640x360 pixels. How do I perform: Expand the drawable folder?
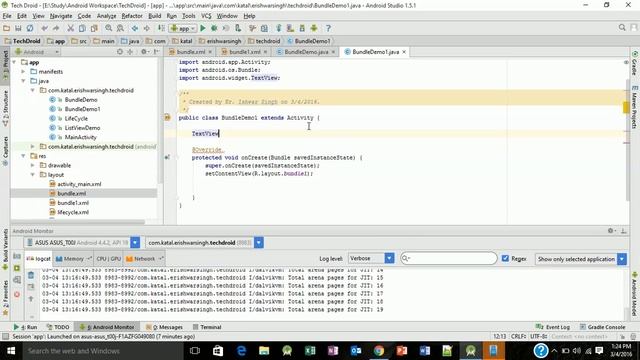33,165
